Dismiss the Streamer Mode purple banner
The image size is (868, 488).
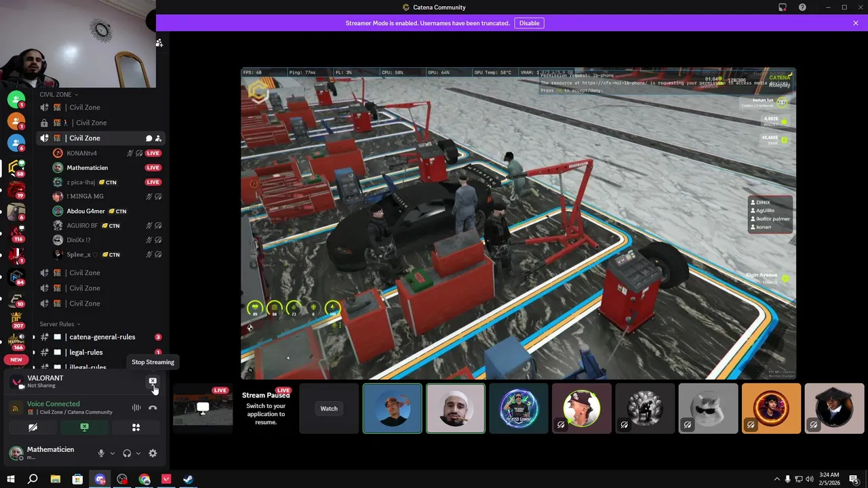pyautogui.click(x=856, y=23)
